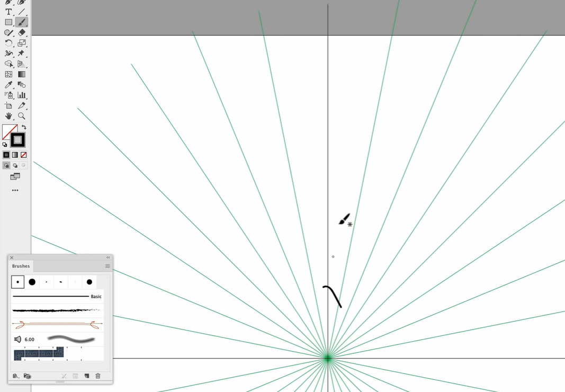Select the Column Graph tool
Viewport: 565px width, 392px height.
pos(22,95)
